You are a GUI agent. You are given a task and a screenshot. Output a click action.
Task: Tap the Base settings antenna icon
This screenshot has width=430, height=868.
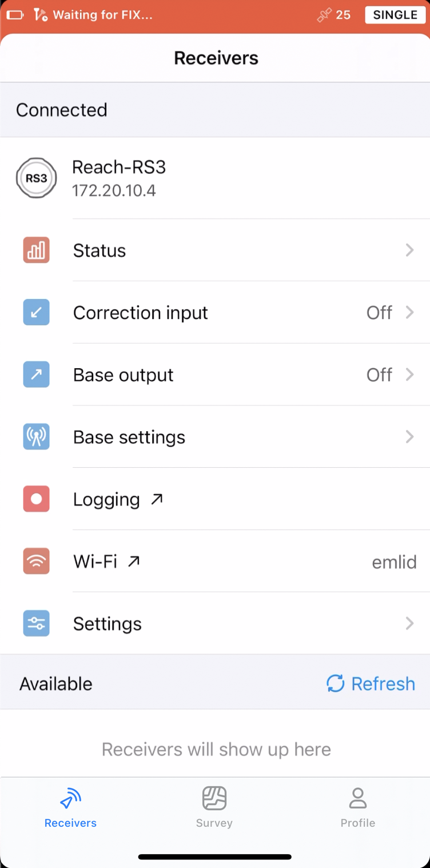36,437
